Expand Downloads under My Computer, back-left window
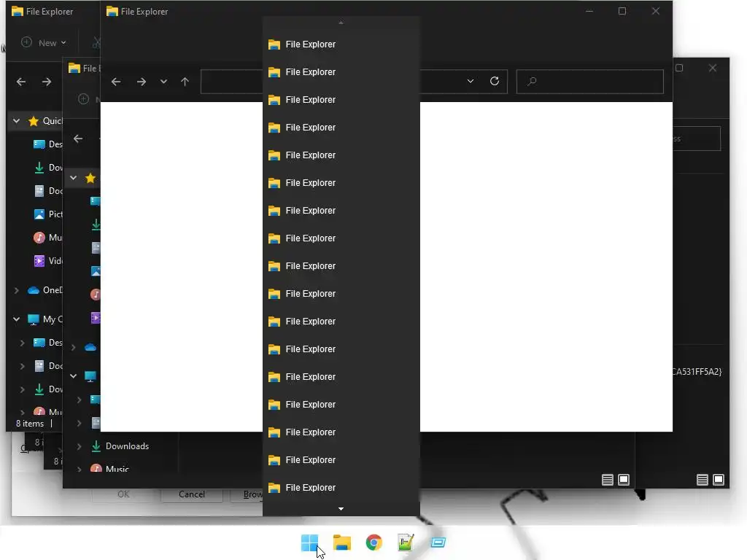The image size is (747, 560). (x=22, y=389)
